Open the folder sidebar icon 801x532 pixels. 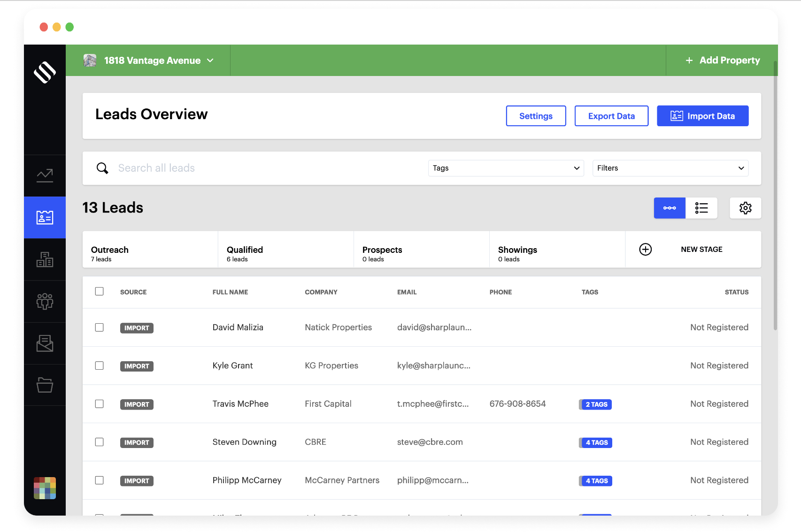pyautogui.click(x=45, y=385)
